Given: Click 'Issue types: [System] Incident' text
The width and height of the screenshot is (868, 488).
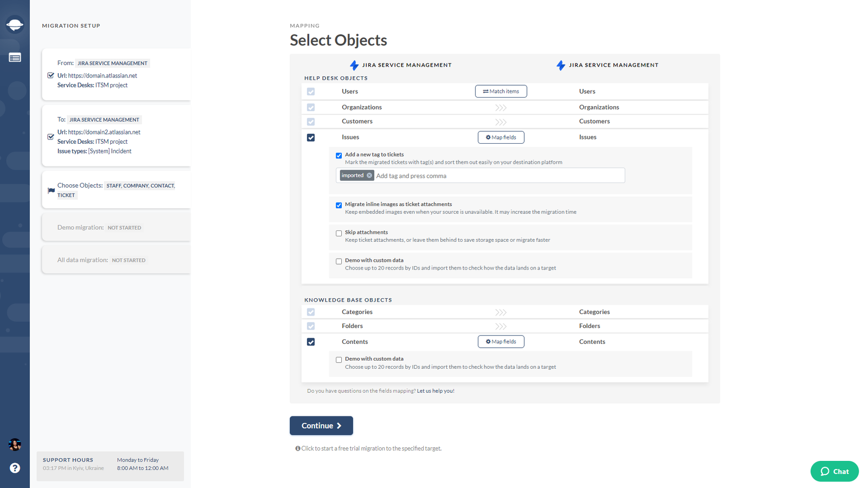Looking at the screenshot, I should [x=94, y=151].
